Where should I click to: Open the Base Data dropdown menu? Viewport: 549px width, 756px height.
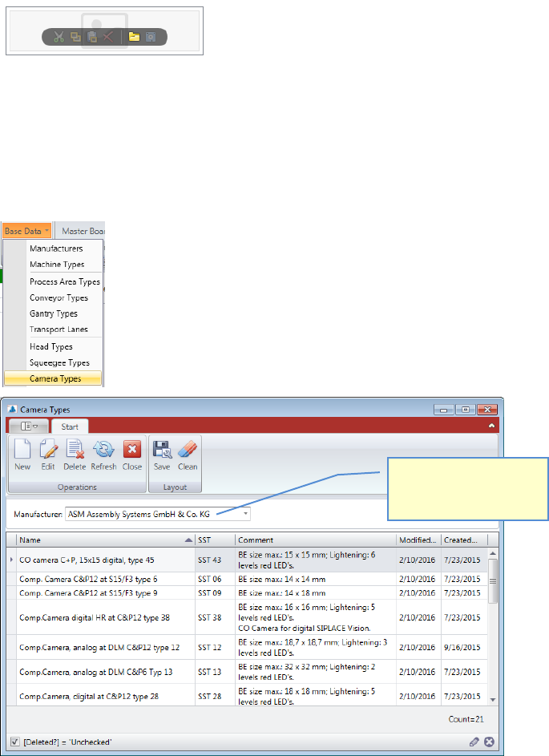(26, 231)
